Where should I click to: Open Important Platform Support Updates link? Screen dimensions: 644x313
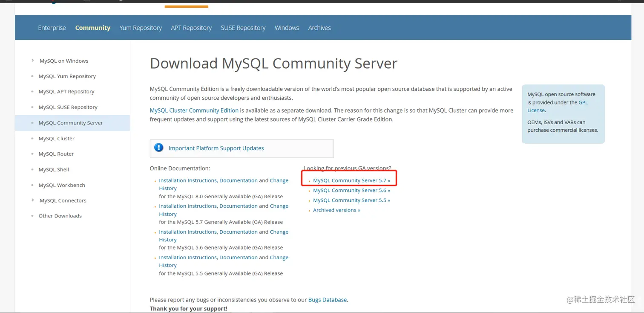pyautogui.click(x=216, y=148)
